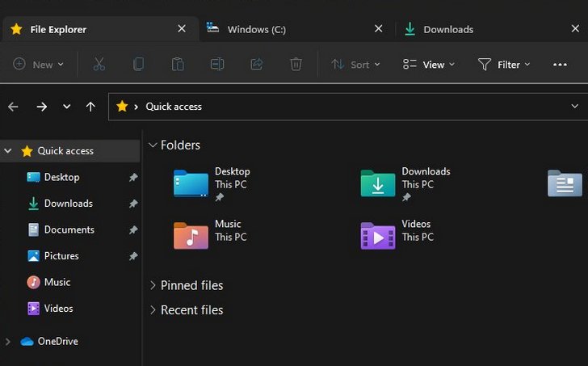Collapse the Folders section

(x=152, y=145)
